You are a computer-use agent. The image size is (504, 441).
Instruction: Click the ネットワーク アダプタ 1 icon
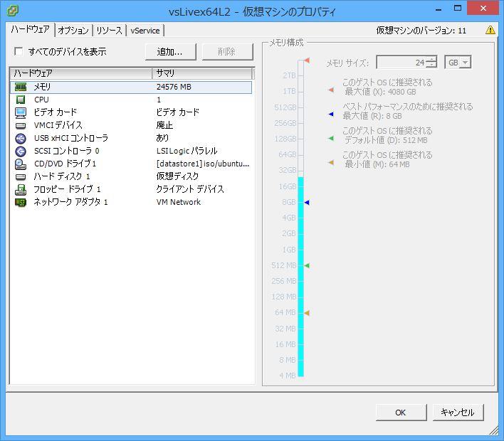pos(21,202)
